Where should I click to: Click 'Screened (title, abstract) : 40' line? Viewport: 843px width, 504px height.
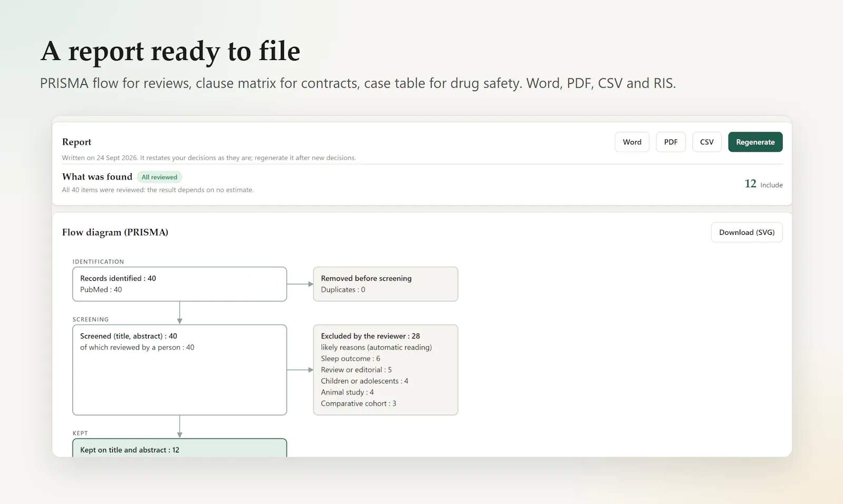pos(129,336)
